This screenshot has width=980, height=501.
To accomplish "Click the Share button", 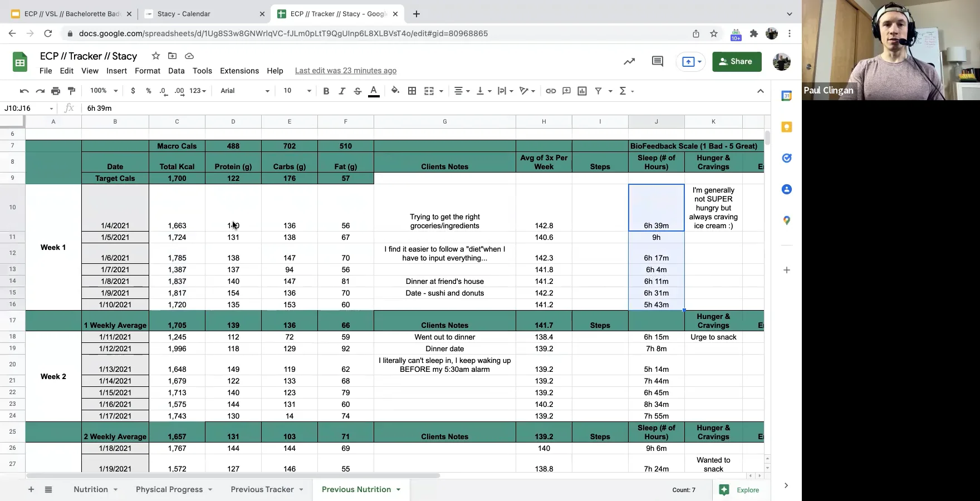I will pyautogui.click(x=736, y=61).
